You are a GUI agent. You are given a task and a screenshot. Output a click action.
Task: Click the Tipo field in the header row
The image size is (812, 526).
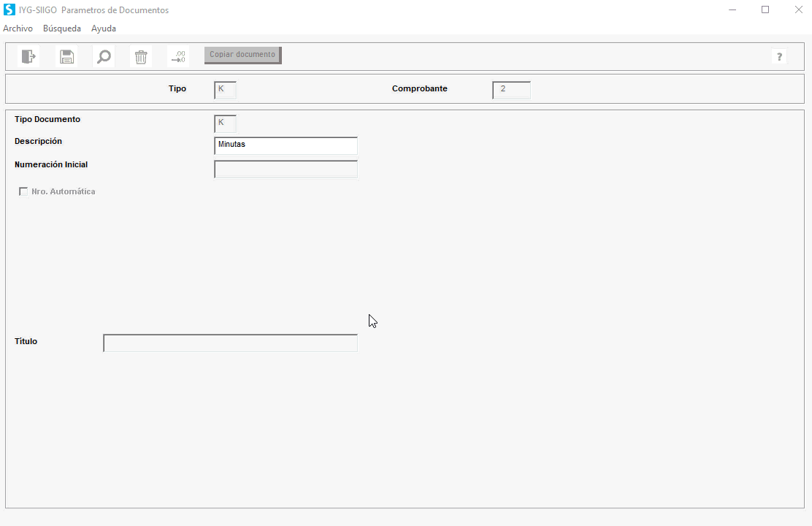point(225,90)
